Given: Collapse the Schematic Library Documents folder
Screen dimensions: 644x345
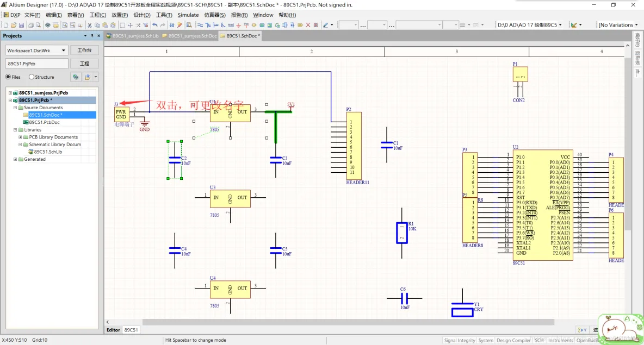Looking at the screenshot, I should coord(20,145).
